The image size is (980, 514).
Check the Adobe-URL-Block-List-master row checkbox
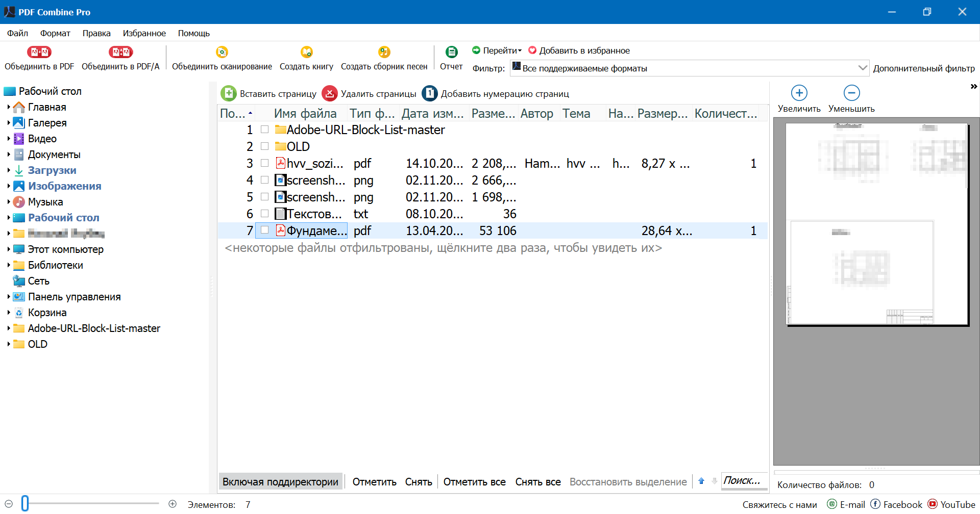point(264,130)
